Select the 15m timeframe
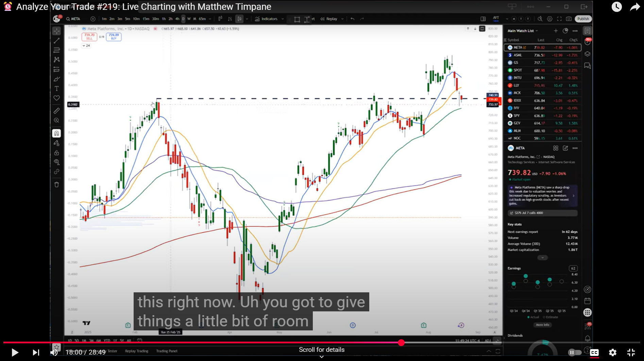Screen dimensions: 644x361 tap(146, 19)
